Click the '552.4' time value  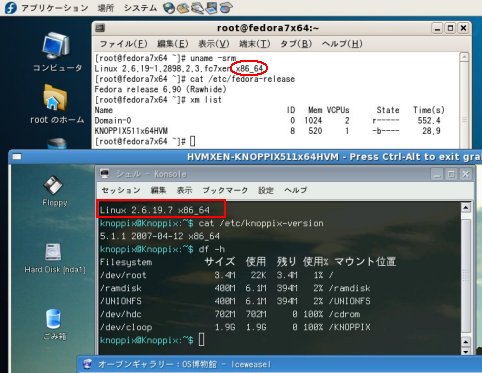coord(429,120)
